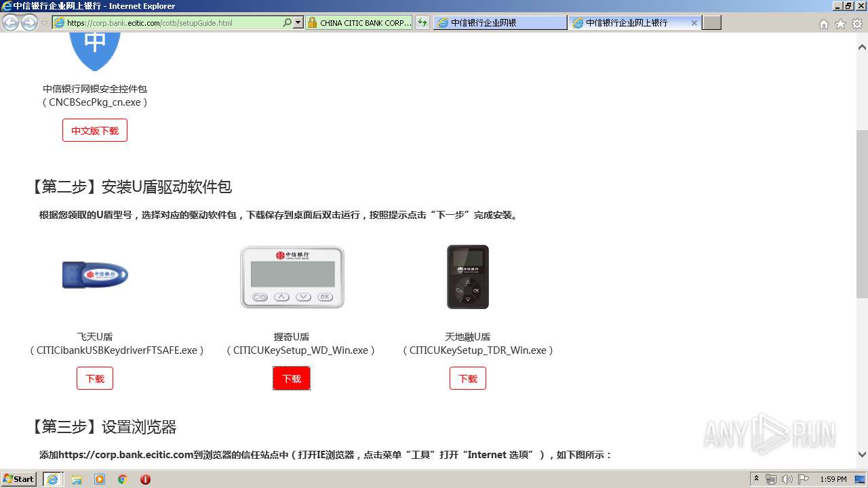Show hidden tray icons arrow
Viewport: 868px width, 488px height.
756,479
